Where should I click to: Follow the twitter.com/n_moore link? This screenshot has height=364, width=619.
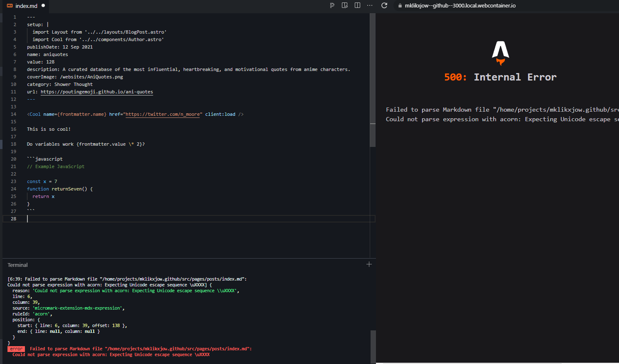coord(162,114)
